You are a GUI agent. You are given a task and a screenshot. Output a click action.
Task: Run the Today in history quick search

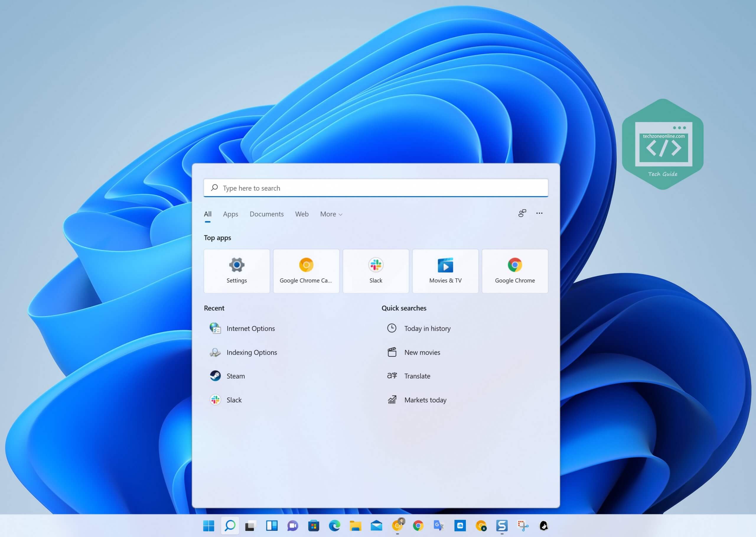coord(427,328)
